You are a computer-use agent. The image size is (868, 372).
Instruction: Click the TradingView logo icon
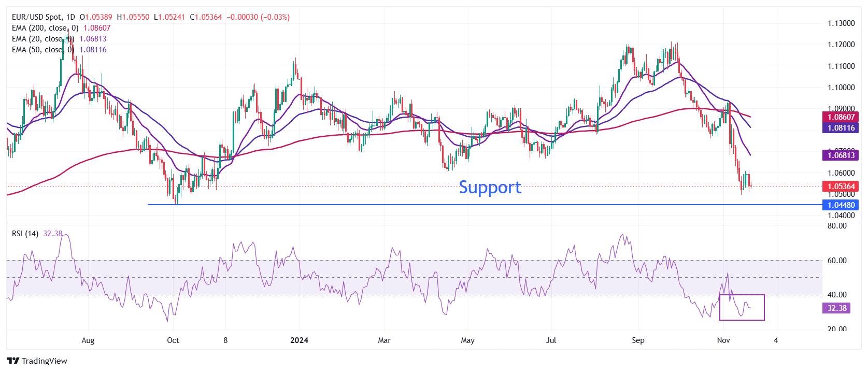coord(13,361)
